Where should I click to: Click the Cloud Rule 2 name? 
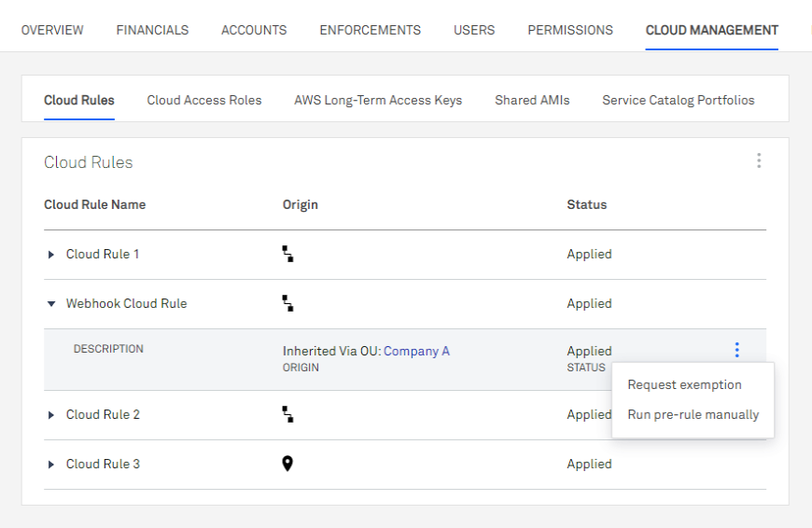click(103, 414)
